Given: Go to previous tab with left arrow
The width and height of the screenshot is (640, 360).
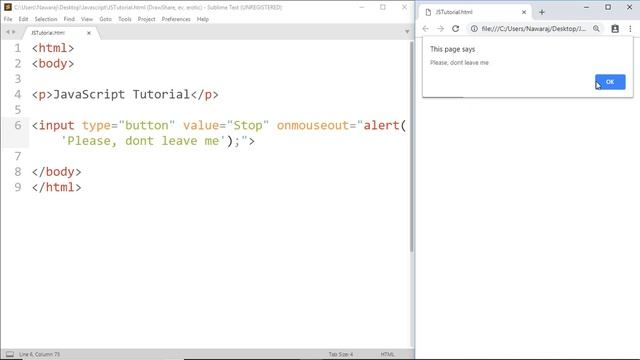Looking at the screenshot, I should coord(7,32).
